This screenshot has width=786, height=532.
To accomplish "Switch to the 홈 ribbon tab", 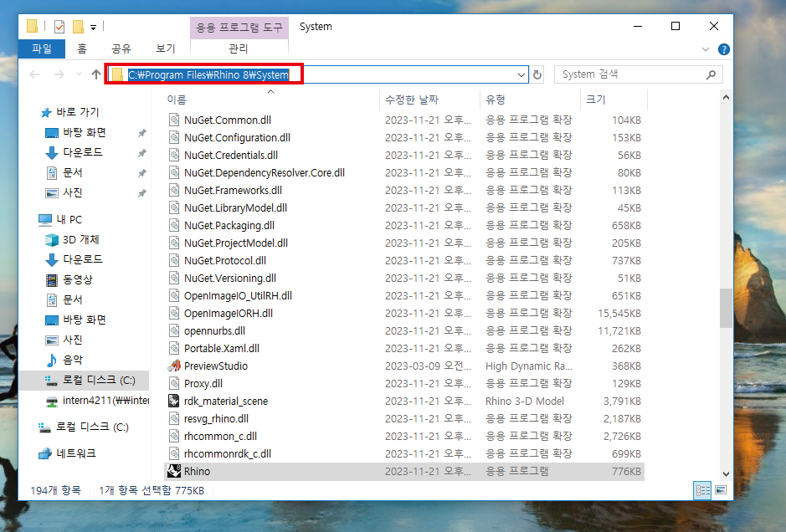I will (x=82, y=49).
